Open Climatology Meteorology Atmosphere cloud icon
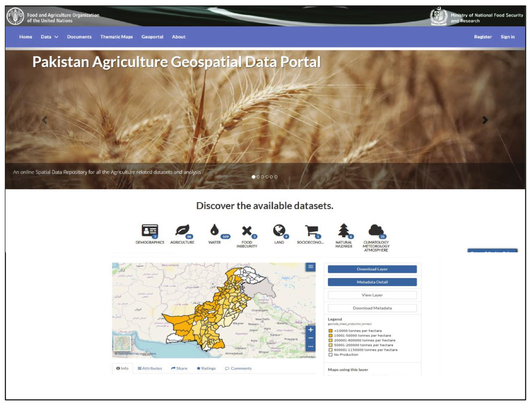 (376, 230)
